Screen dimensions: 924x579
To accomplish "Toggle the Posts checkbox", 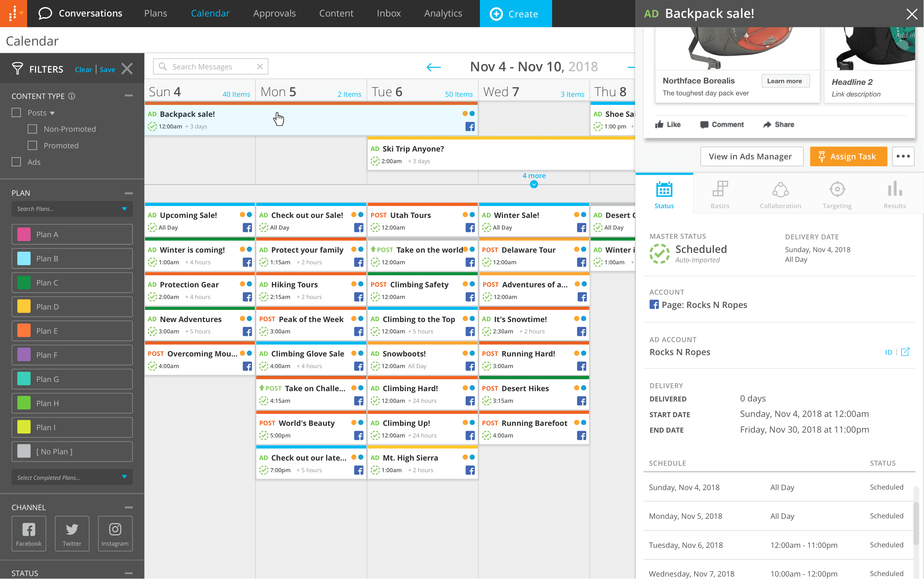I will coord(16,112).
